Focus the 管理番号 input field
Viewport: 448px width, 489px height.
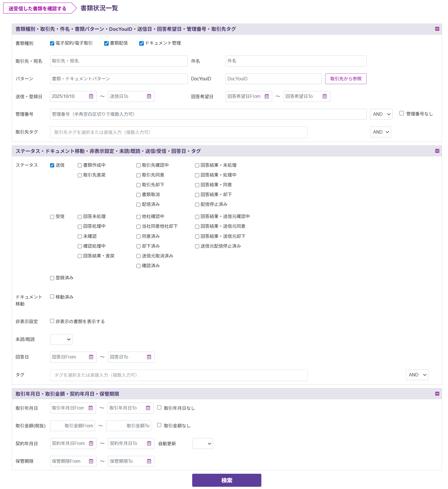pyautogui.click(x=208, y=114)
